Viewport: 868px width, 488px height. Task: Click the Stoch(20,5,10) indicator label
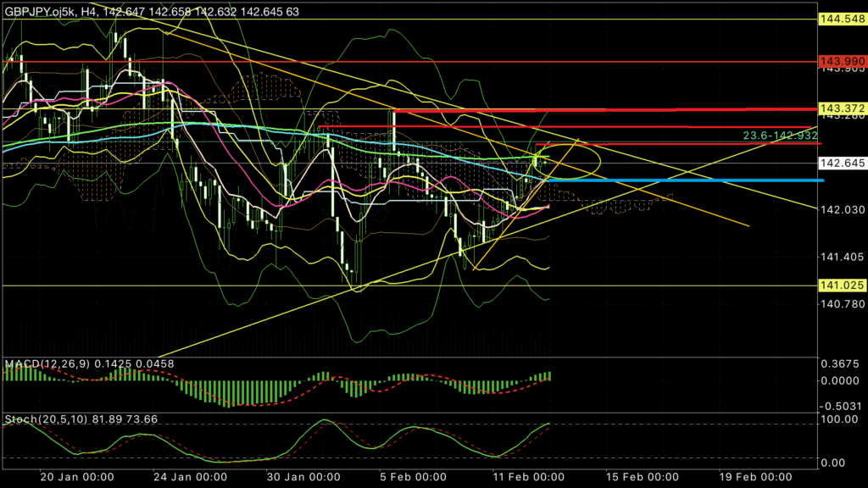tap(81, 419)
